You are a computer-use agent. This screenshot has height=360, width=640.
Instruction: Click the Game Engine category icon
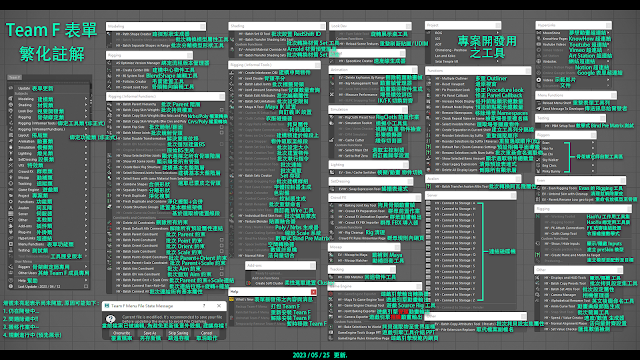tap(11, 189)
